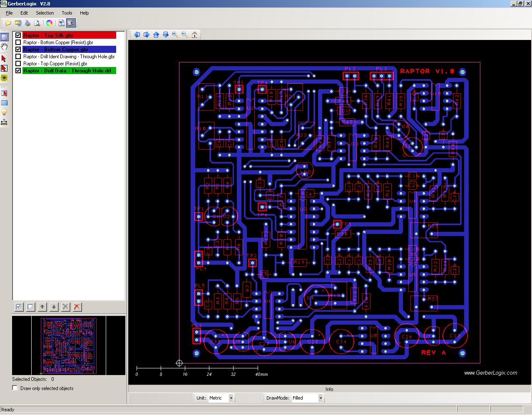Image resolution: width=532 pixels, height=415 pixels.
Task: Click the monitor icon next to open folder
Action: click(x=18, y=23)
